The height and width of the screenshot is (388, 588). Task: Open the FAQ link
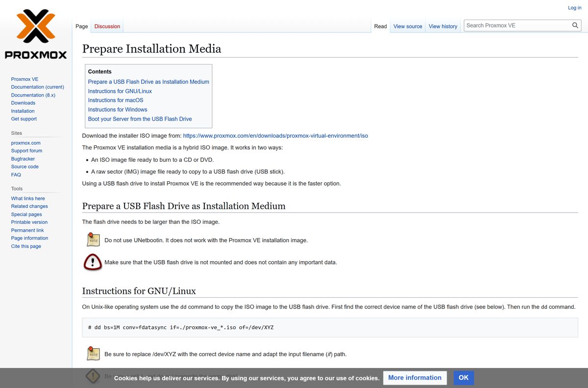click(x=16, y=175)
